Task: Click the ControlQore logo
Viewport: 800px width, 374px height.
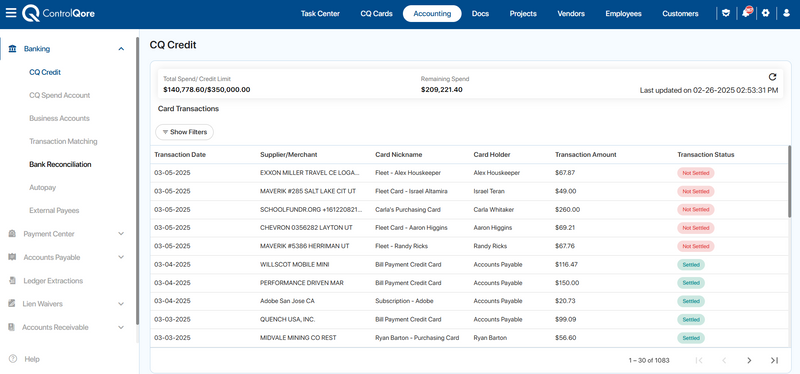Action: tap(59, 14)
